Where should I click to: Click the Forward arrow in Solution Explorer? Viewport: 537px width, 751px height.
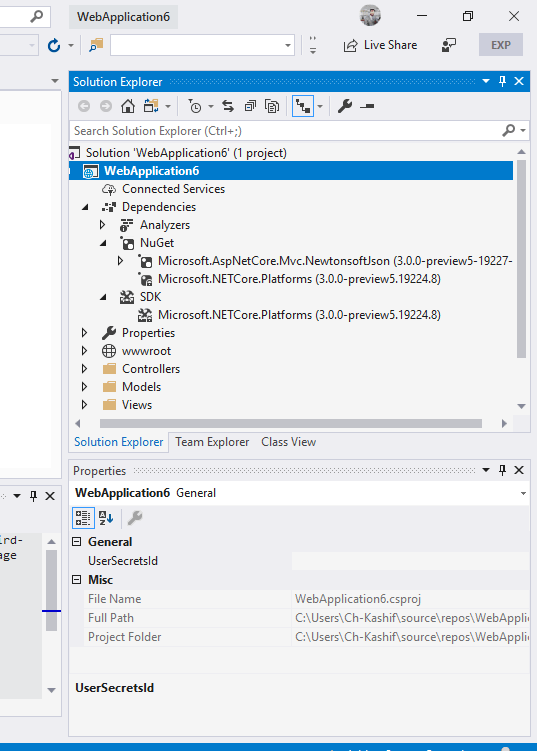click(106, 106)
